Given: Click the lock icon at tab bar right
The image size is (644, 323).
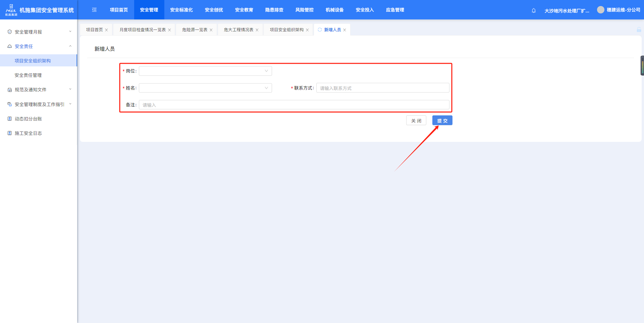Looking at the screenshot, I should [x=639, y=30].
